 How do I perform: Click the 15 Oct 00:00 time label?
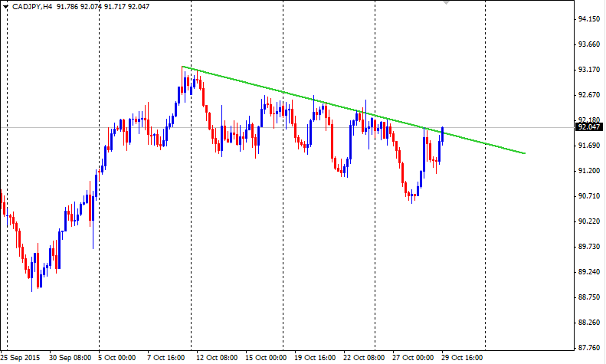click(x=266, y=357)
